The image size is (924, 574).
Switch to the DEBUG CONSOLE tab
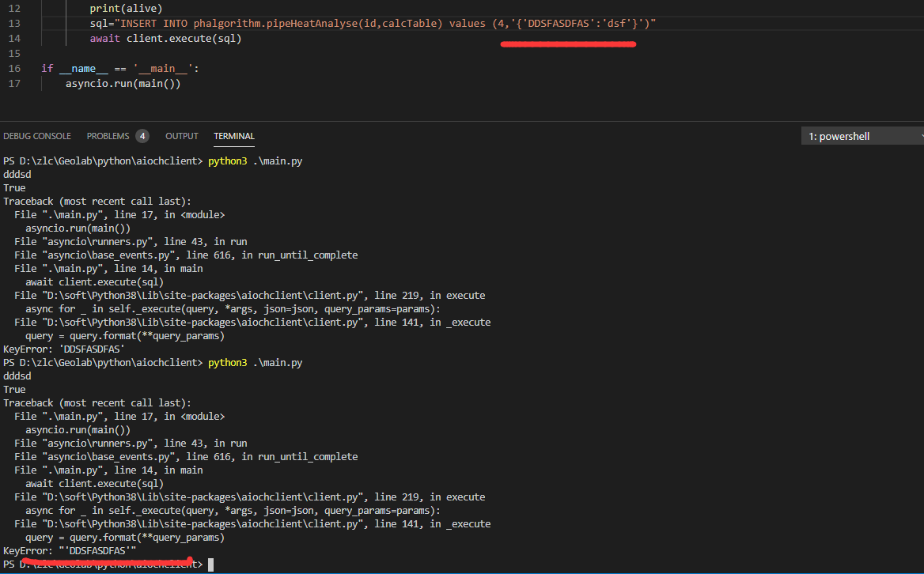(x=37, y=136)
